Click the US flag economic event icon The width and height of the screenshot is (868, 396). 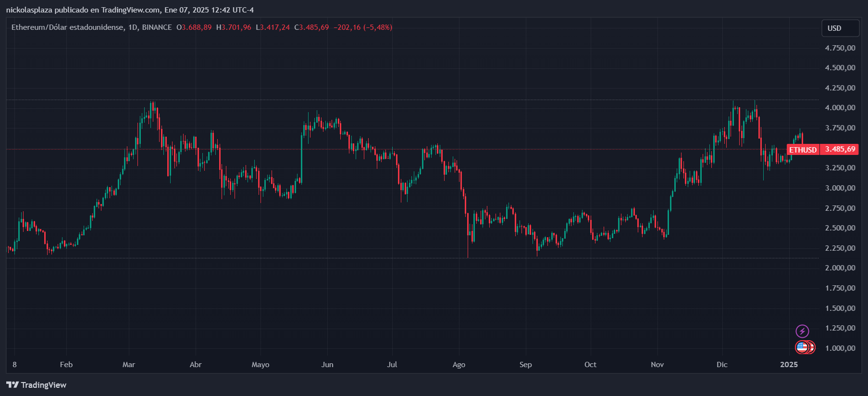tap(802, 347)
